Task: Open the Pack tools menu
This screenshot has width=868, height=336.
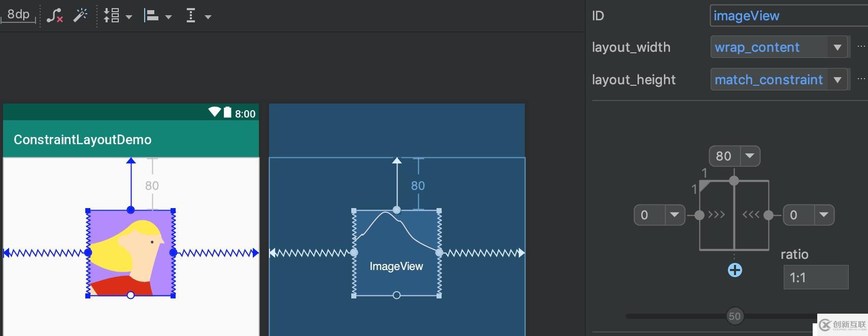Action: pos(117,16)
